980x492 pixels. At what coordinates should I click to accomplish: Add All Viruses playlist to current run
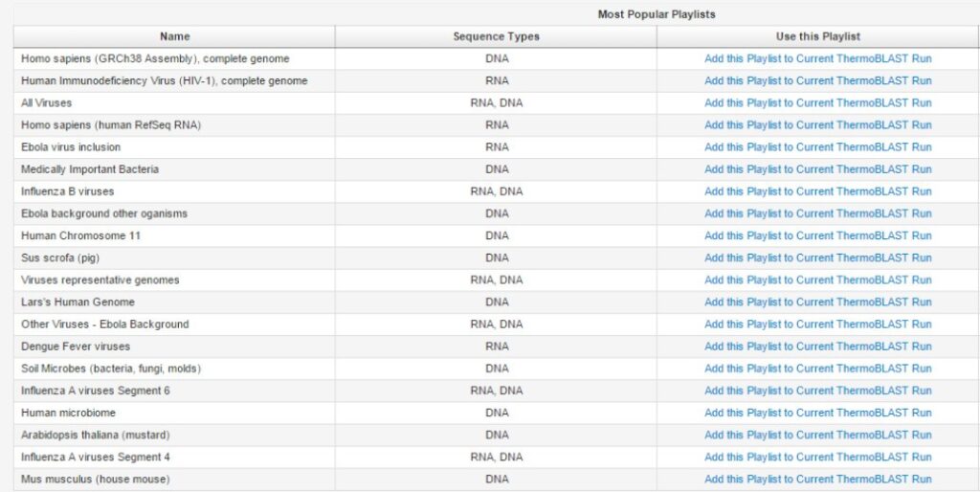817,103
